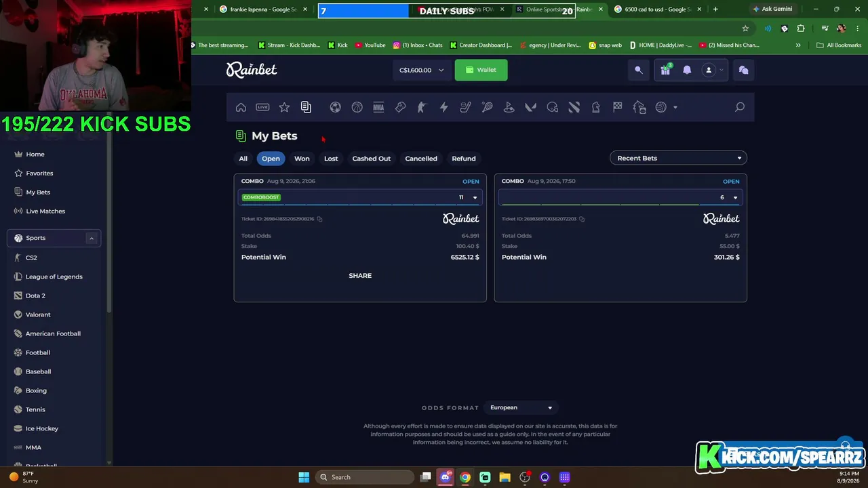
Task: Show All bets filter
Action: [x=243, y=159]
